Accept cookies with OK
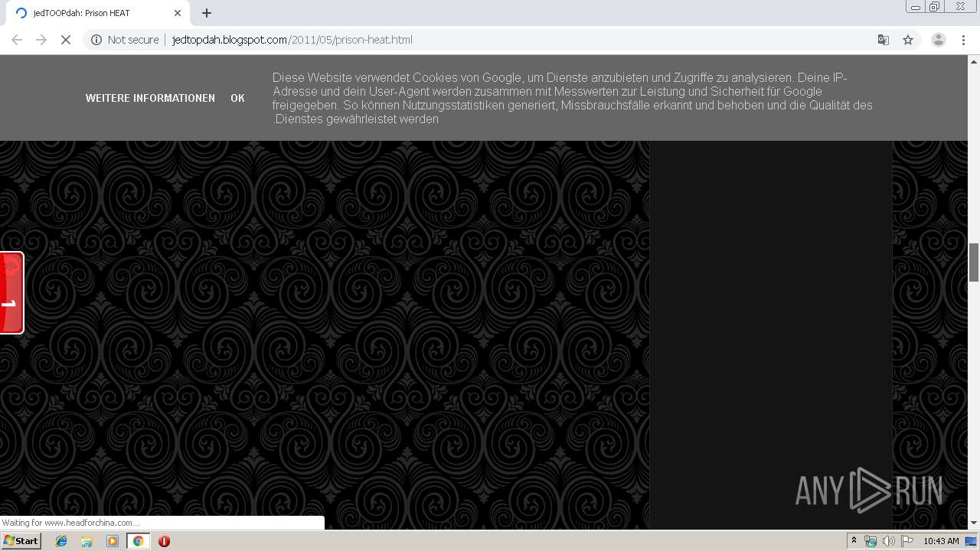The width and height of the screenshot is (980, 551). point(237,98)
